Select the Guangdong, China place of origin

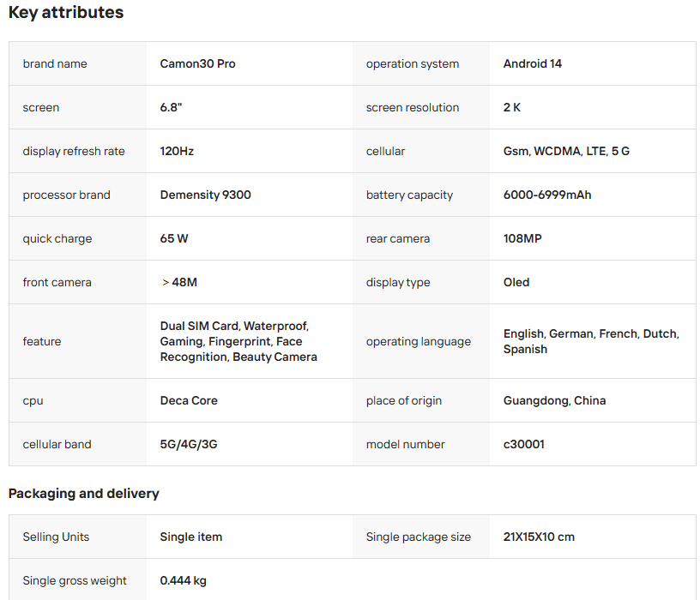pos(554,401)
